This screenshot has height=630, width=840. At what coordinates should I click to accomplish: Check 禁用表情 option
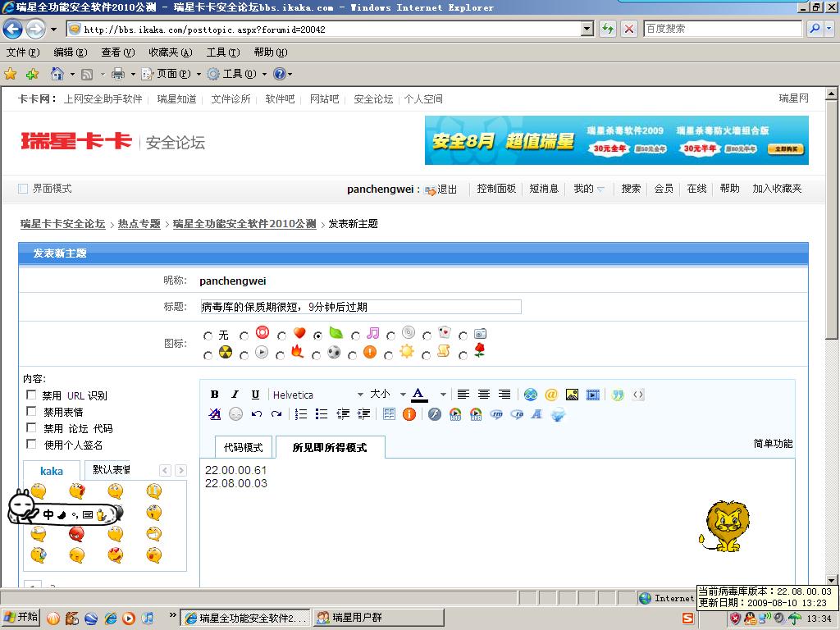[x=31, y=411]
